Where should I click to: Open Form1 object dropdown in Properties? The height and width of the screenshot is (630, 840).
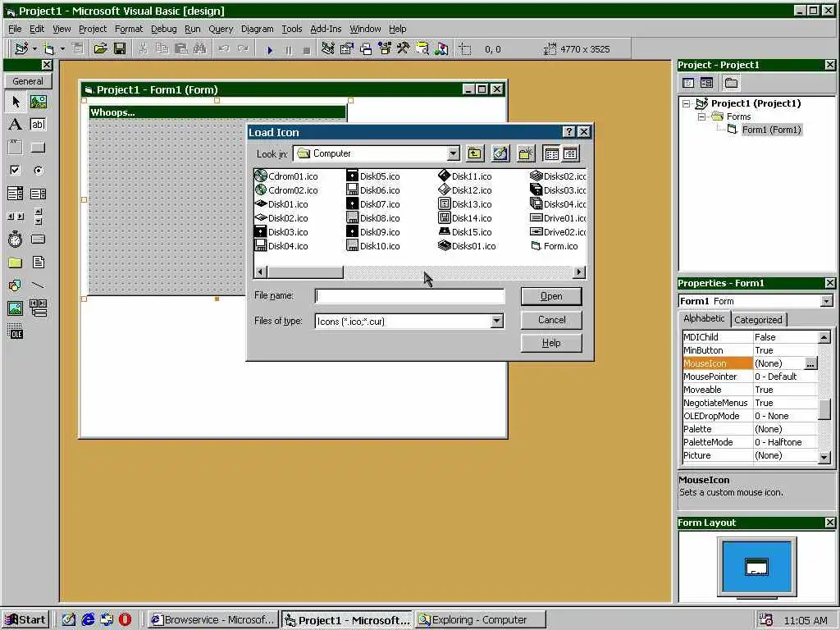(x=827, y=301)
